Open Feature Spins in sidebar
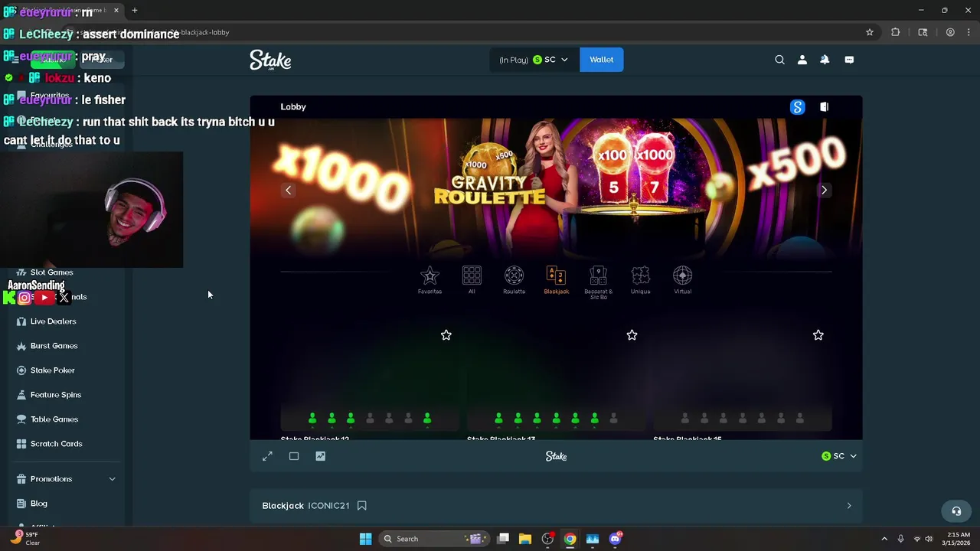980x551 pixels. 55,395
